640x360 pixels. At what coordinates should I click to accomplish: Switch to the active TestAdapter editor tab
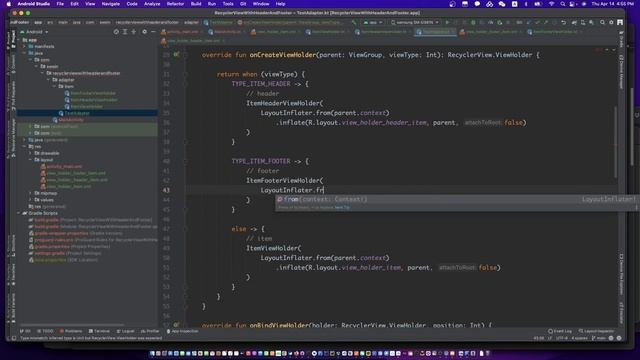point(435,32)
